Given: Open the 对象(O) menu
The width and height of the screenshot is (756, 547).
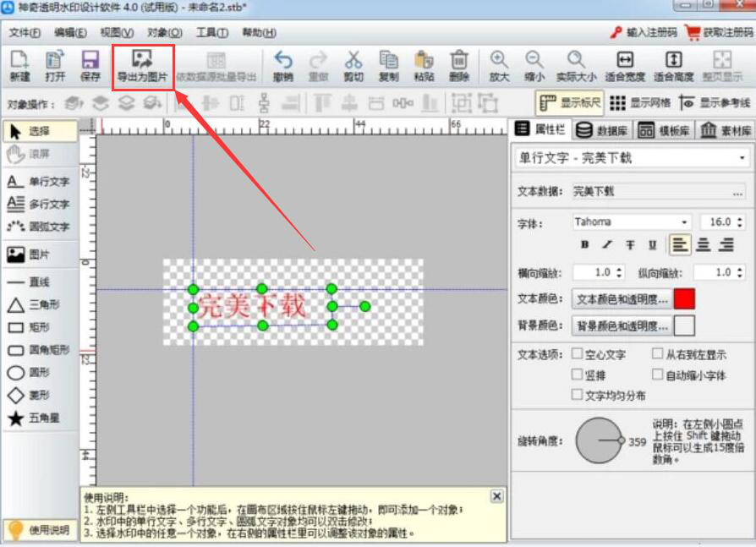Looking at the screenshot, I should 164,33.
